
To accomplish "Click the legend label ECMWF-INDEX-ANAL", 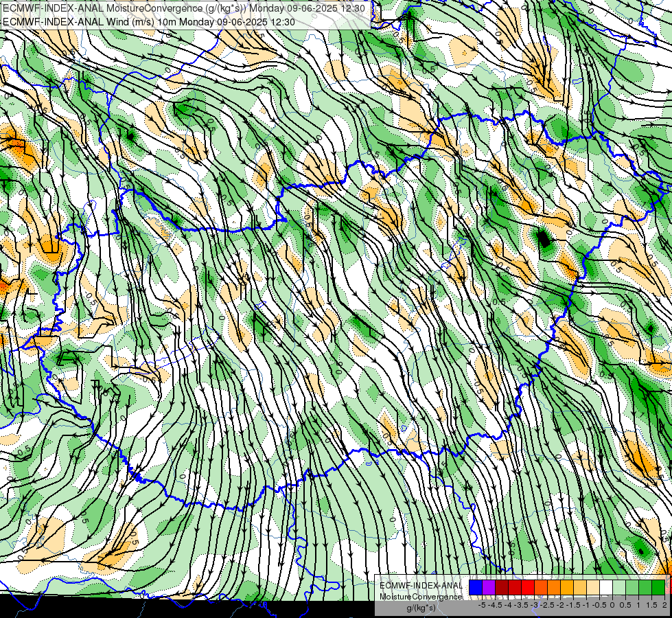I will 421,586.
